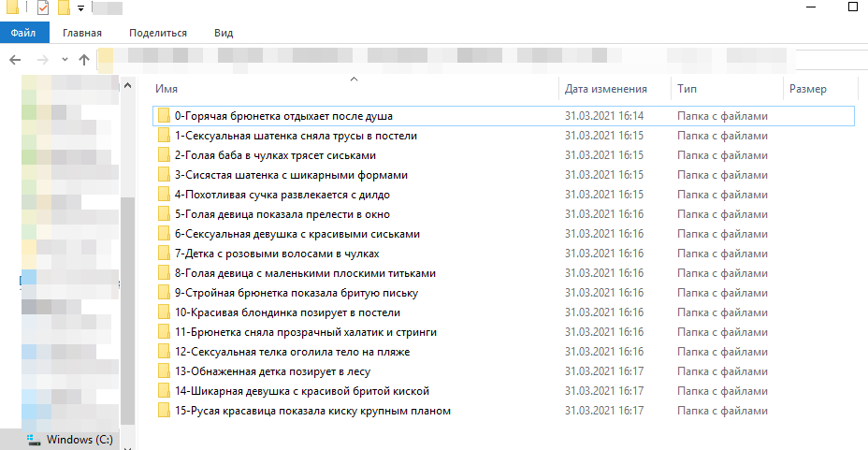The width and height of the screenshot is (868, 450).
Task: Click the folder icon in the quick access toolbar
Action: [12, 7]
